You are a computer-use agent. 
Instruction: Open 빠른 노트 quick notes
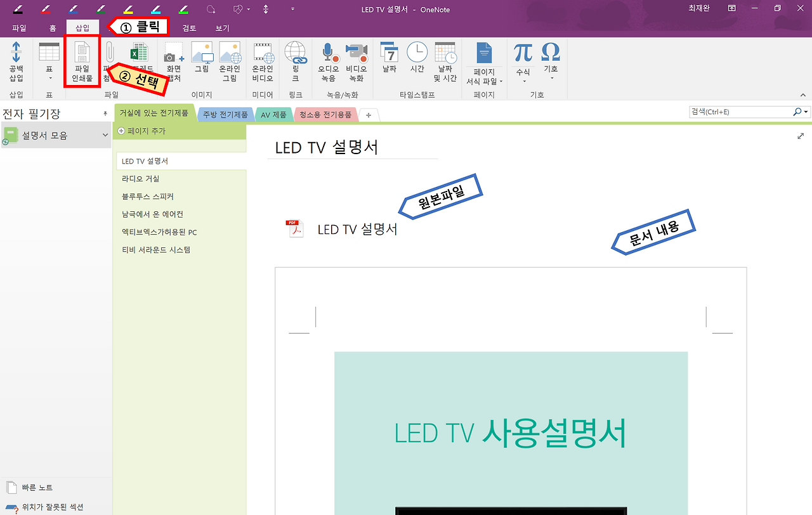[x=30, y=488]
